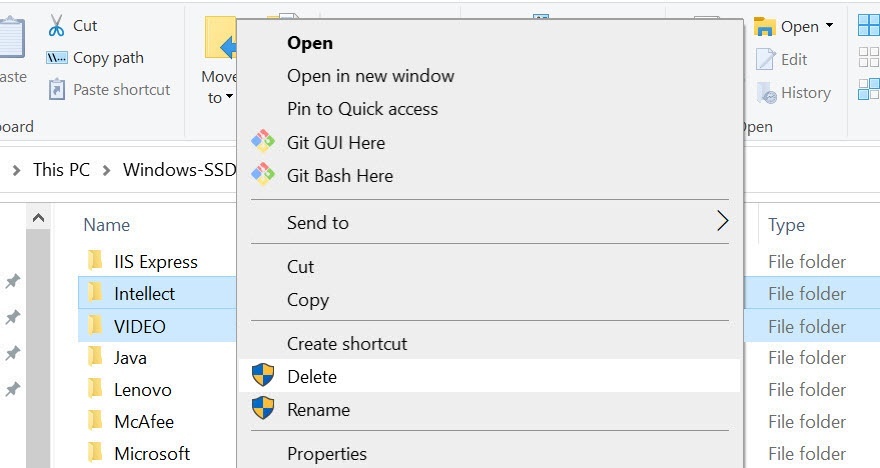Select Pin to Quick access
Screen dimensions: 880x468
click(362, 109)
